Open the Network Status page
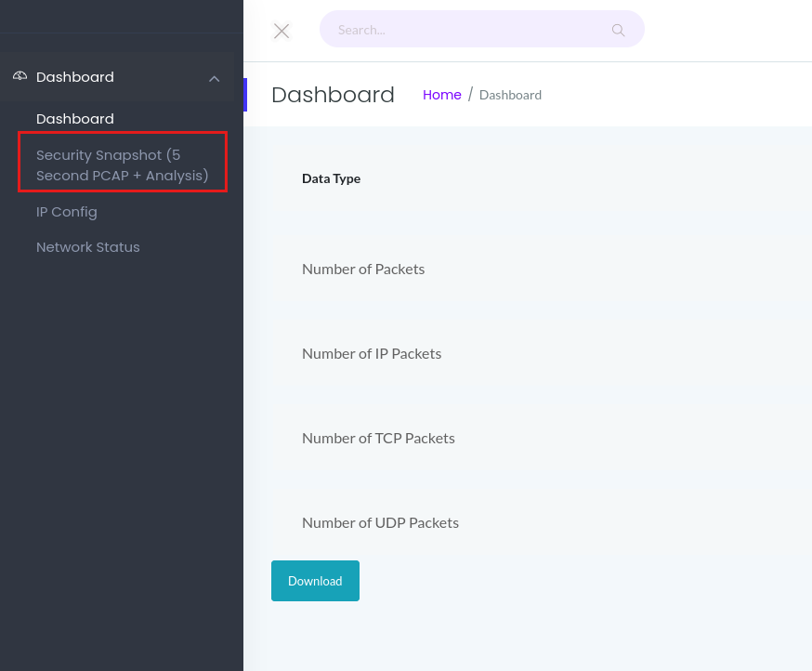This screenshot has height=671, width=812. (x=88, y=247)
